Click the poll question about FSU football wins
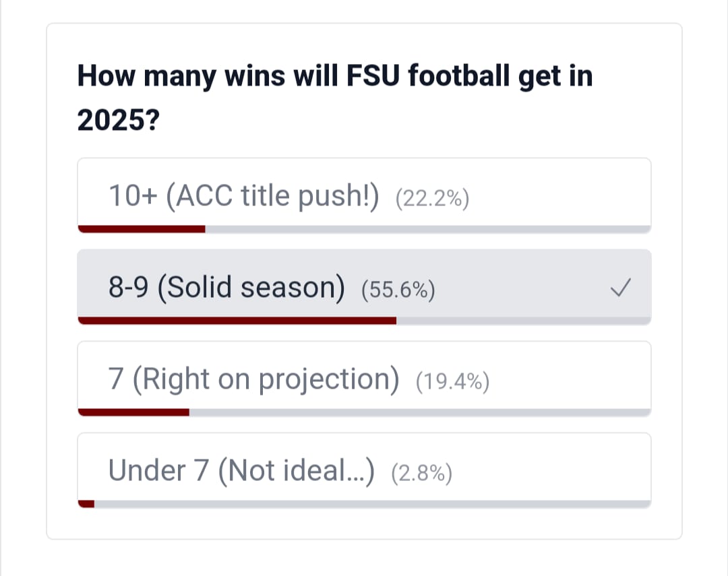 point(335,76)
